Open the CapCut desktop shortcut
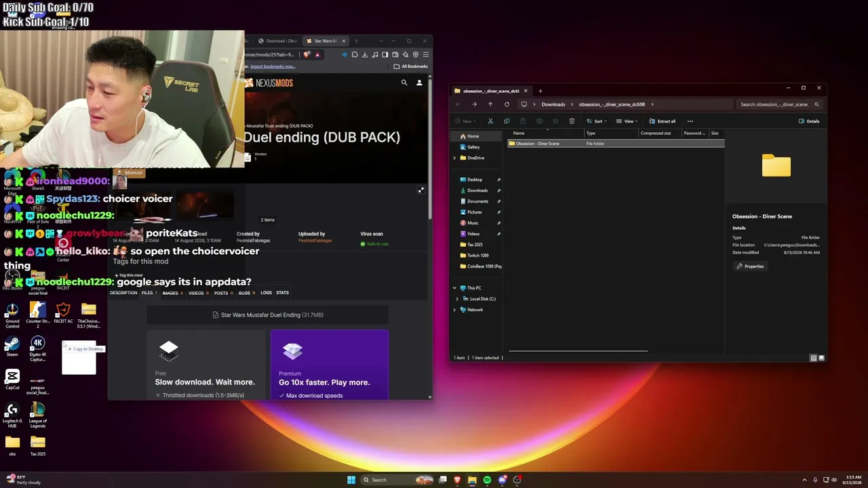868x488 pixels. [12, 380]
